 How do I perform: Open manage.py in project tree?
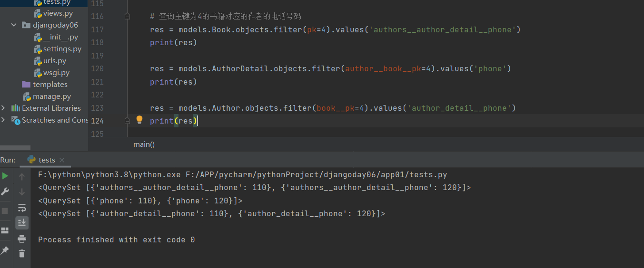tap(52, 96)
